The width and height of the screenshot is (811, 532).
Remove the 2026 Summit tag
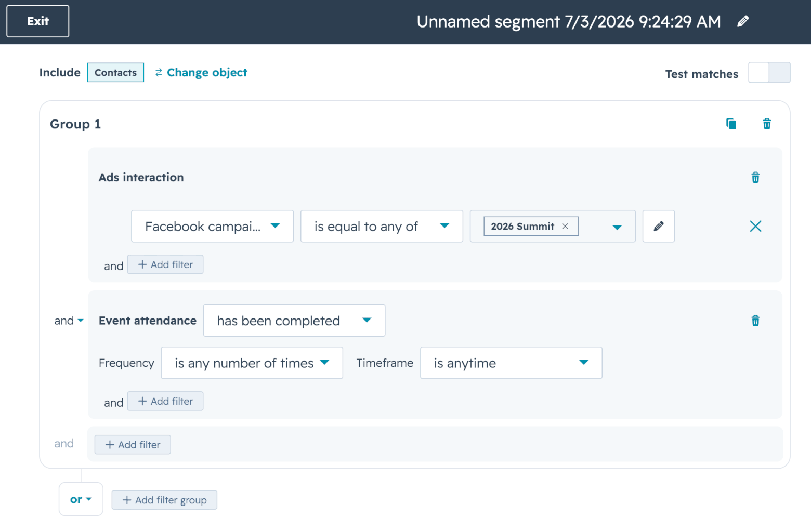565,226
